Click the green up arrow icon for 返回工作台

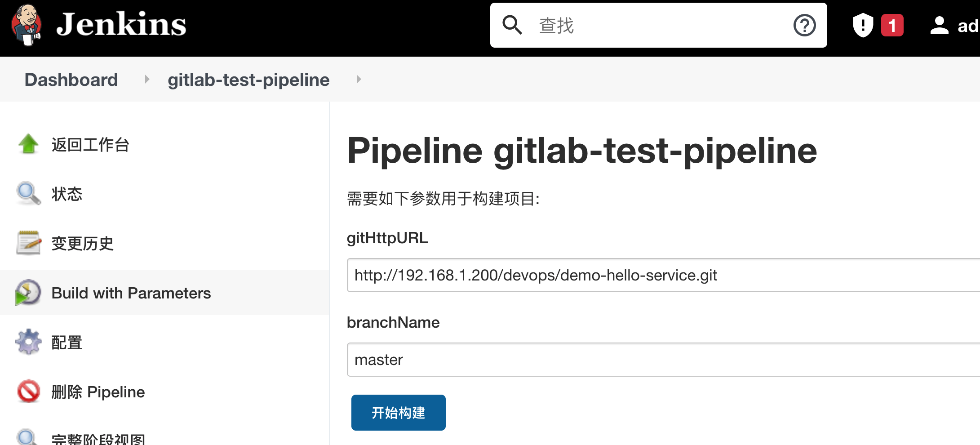(28, 144)
